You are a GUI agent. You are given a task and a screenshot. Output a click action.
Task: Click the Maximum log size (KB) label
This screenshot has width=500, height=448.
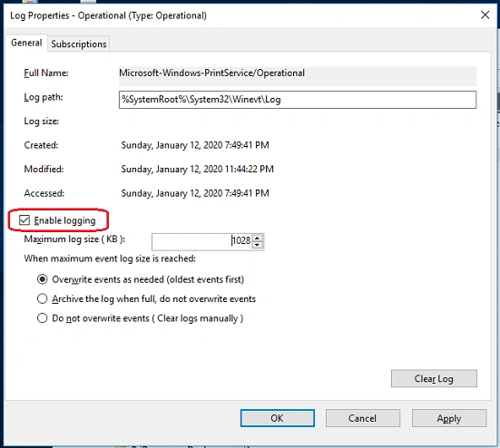point(74,239)
